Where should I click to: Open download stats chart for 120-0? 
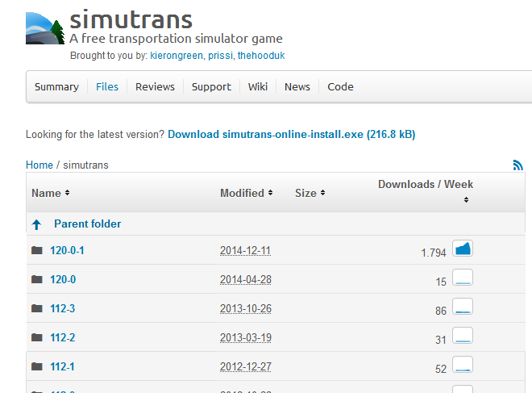pos(463,278)
